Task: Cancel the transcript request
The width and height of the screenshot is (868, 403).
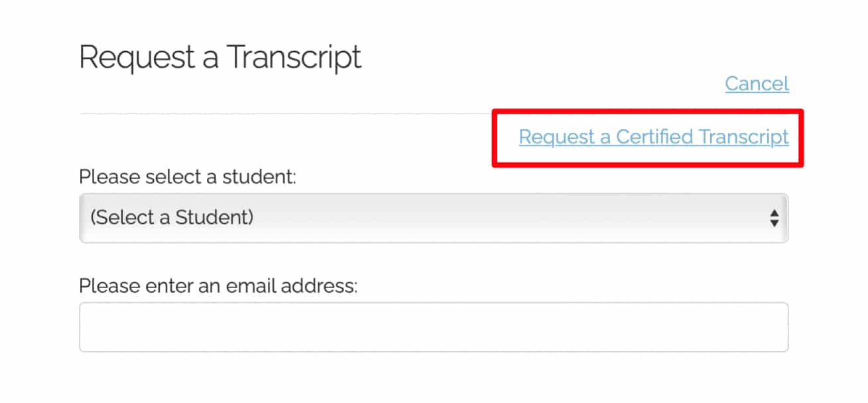Action: (756, 84)
